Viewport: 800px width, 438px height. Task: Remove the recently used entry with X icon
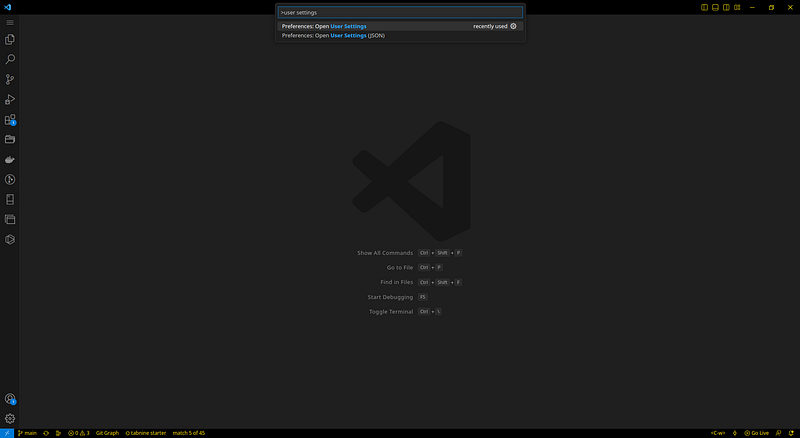pos(513,26)
